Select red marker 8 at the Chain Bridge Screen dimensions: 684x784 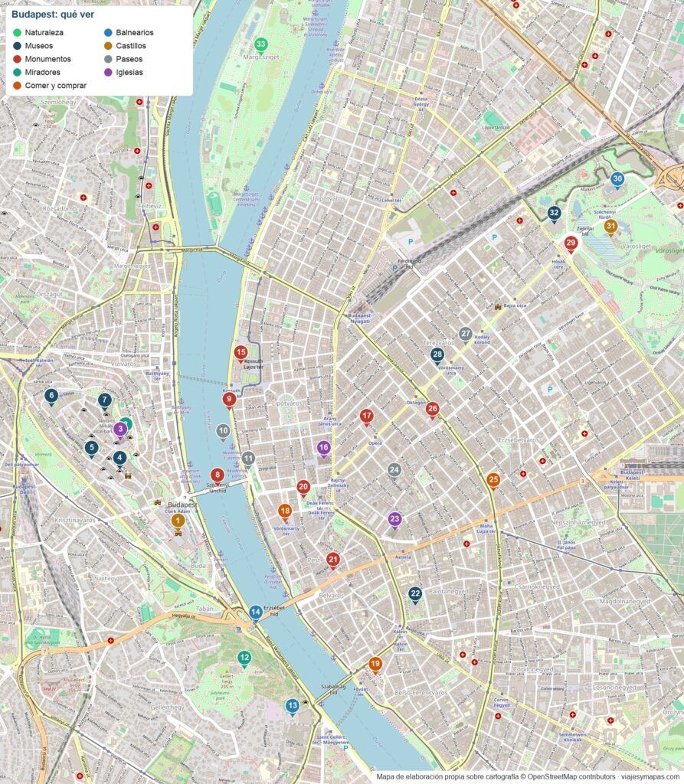tap(218, 475)
